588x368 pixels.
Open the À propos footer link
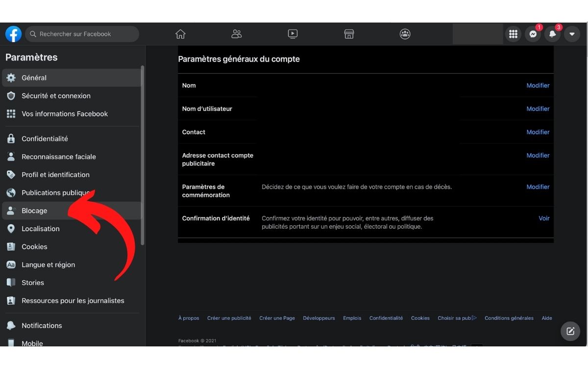point(189,318)
